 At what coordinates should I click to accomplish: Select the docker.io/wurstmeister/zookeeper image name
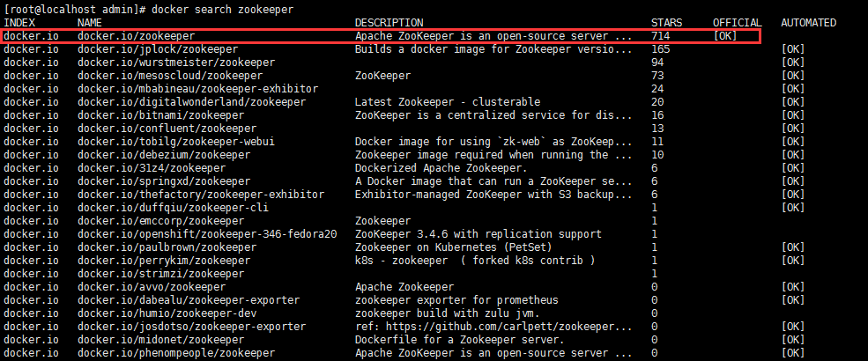tap(175, 63)
